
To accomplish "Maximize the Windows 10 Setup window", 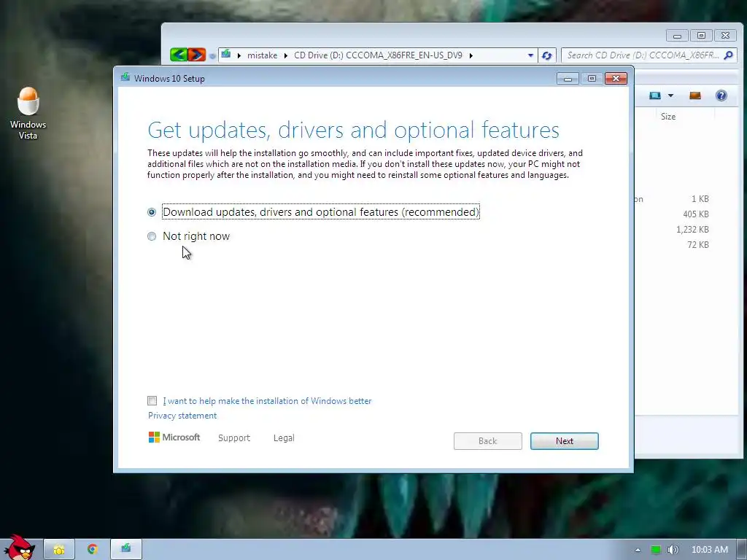I will 592,79.
